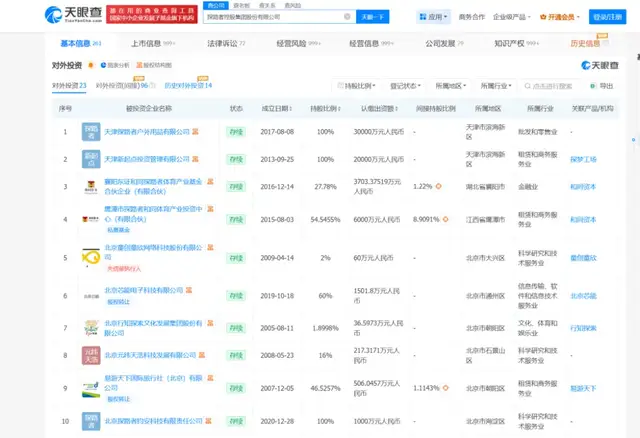The image size is (640, 438).
Task: Click the equity icon in row 3 (2016-12-14)
Action: click(x=210, y=182)
